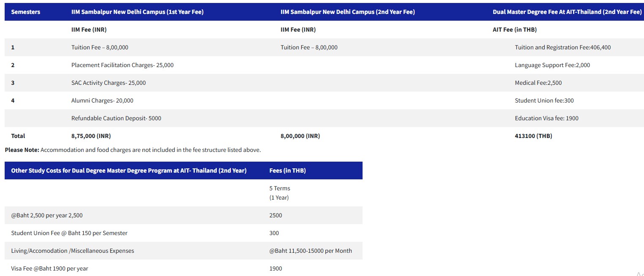
Task: Select the 'Alumni Charges- 20,000' entry
Action: (x=102, y=100)
